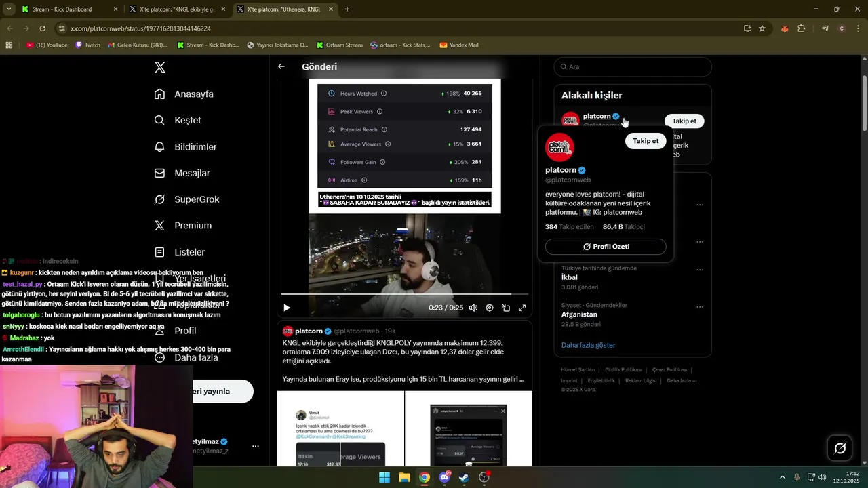Open Windows Start menu
Viewport: 868px width, 488px height.
point(384,477)
